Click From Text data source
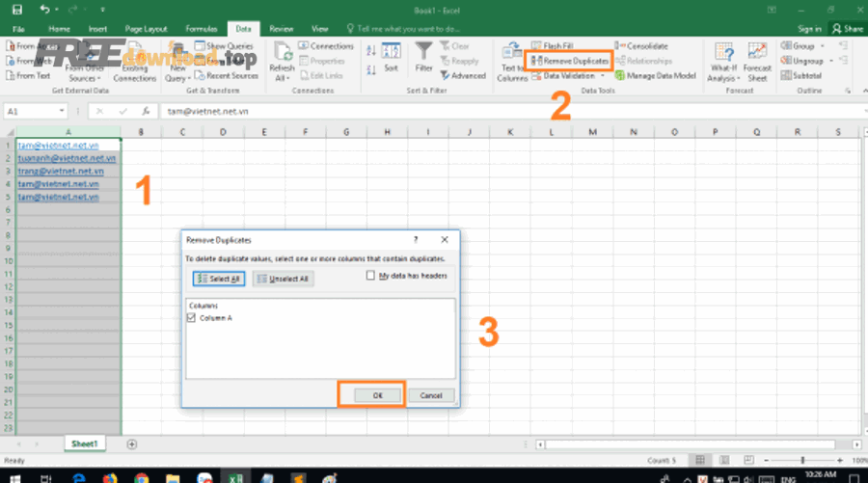Viewport: 868px width, 483px height. (x=28, y=76)
